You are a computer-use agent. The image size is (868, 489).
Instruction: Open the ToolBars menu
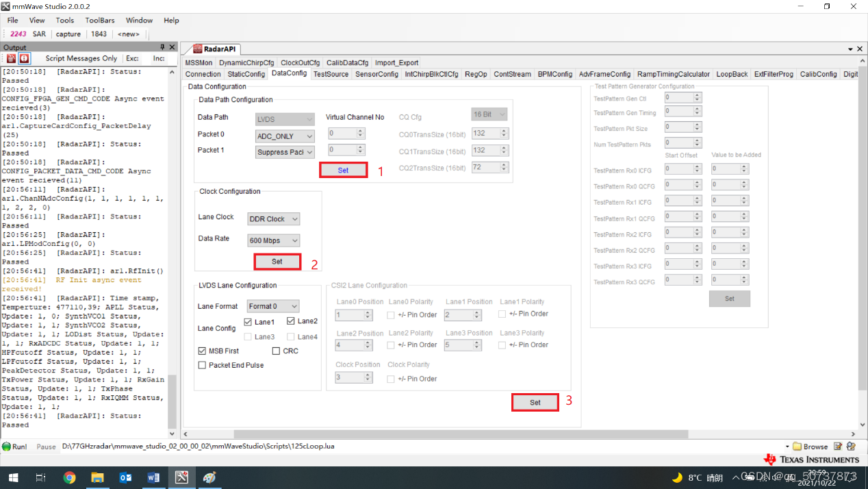click(x=100, y=21)
